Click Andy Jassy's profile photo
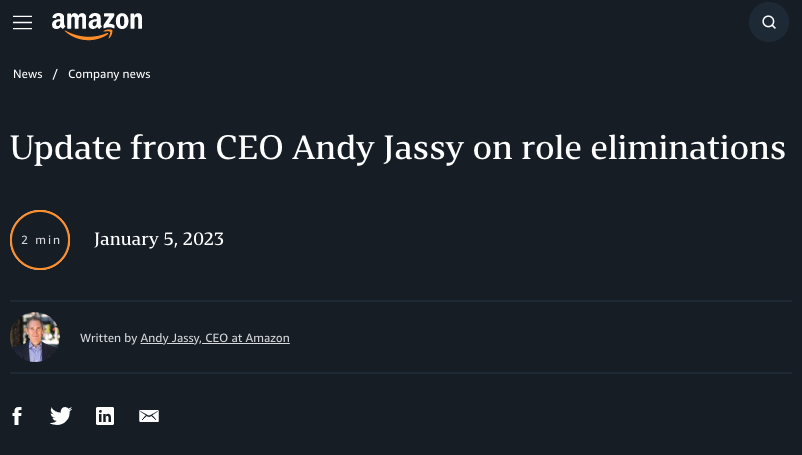802x455 pixels. tap(35, 337)
